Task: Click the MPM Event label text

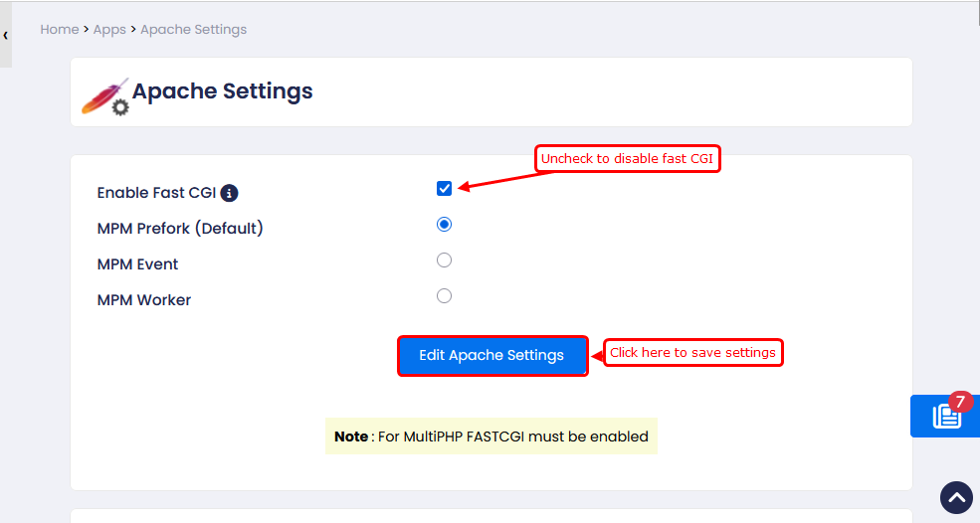Action: pyautogui.click(x=138, y=264)
